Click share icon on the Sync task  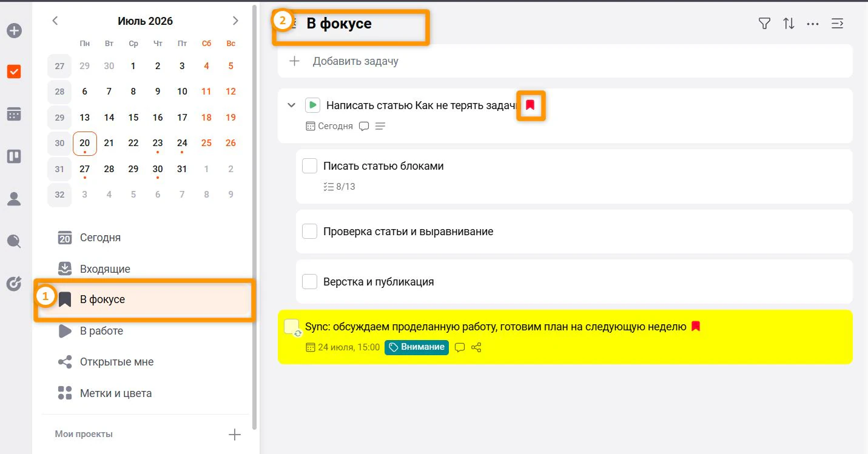476,347
